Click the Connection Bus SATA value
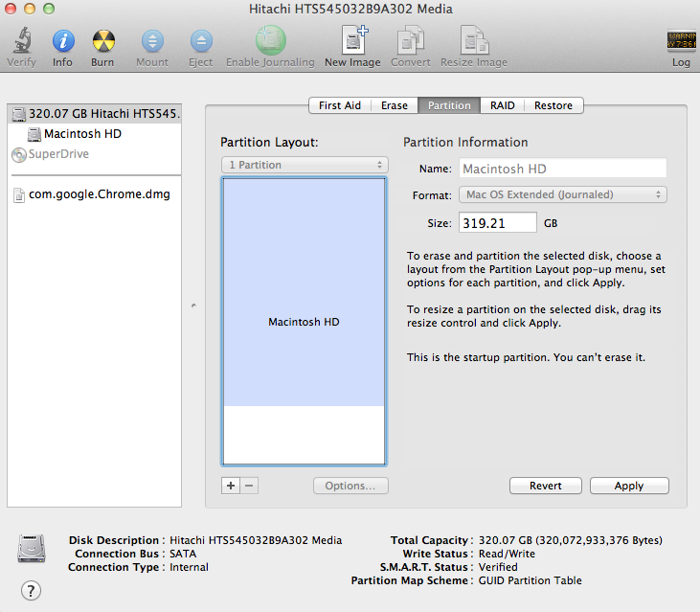This screenshot has width=700, height=612. click(x=183, y=554)
